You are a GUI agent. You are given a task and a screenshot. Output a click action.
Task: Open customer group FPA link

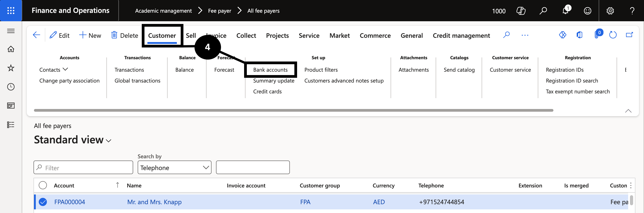[305, 202]
